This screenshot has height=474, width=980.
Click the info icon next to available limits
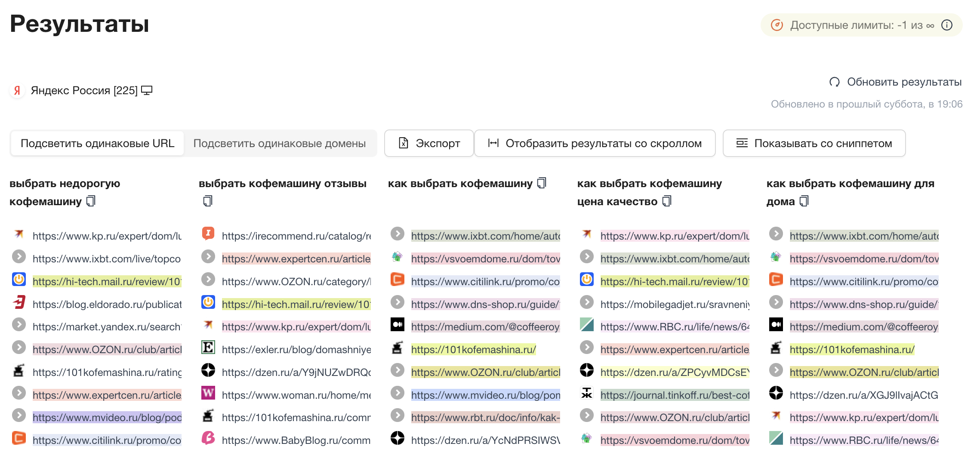tap(947, 25)
